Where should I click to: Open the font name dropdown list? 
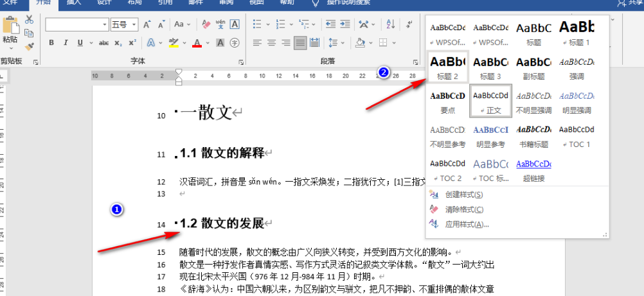click(105, 24)
